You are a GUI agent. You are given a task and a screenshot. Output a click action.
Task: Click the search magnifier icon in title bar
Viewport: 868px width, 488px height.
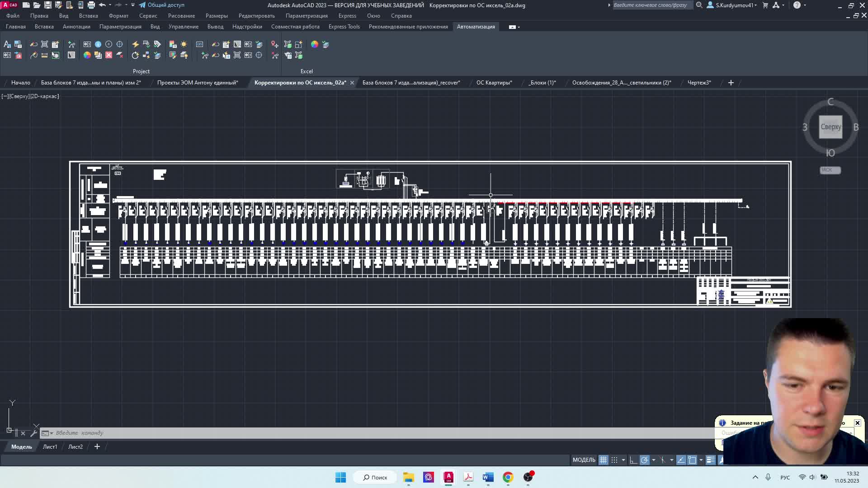click(699, 5)
